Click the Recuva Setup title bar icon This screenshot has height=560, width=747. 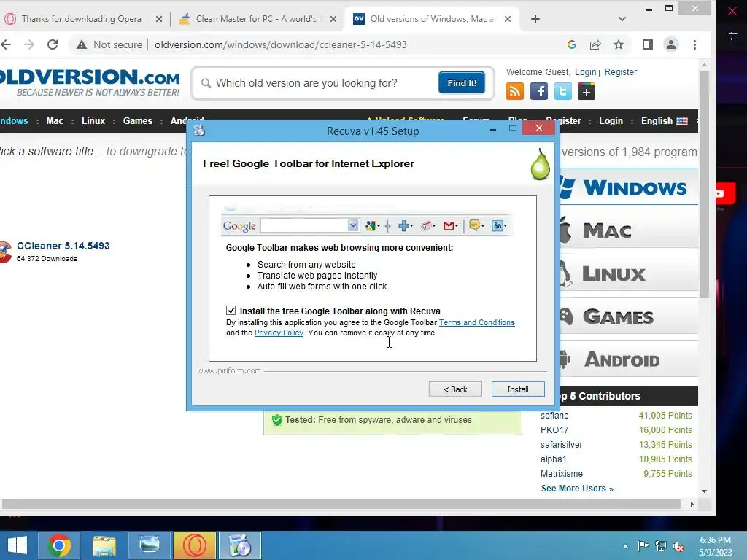coord(199,131)
